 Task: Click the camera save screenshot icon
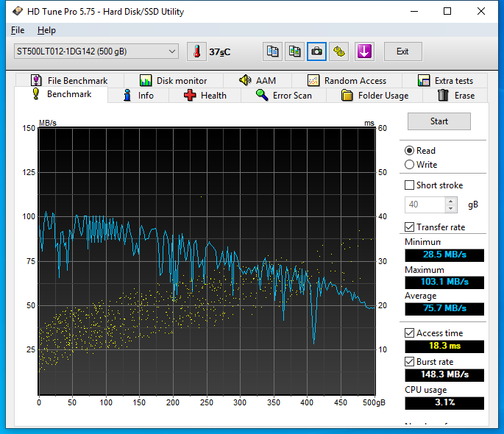[317, 51]
